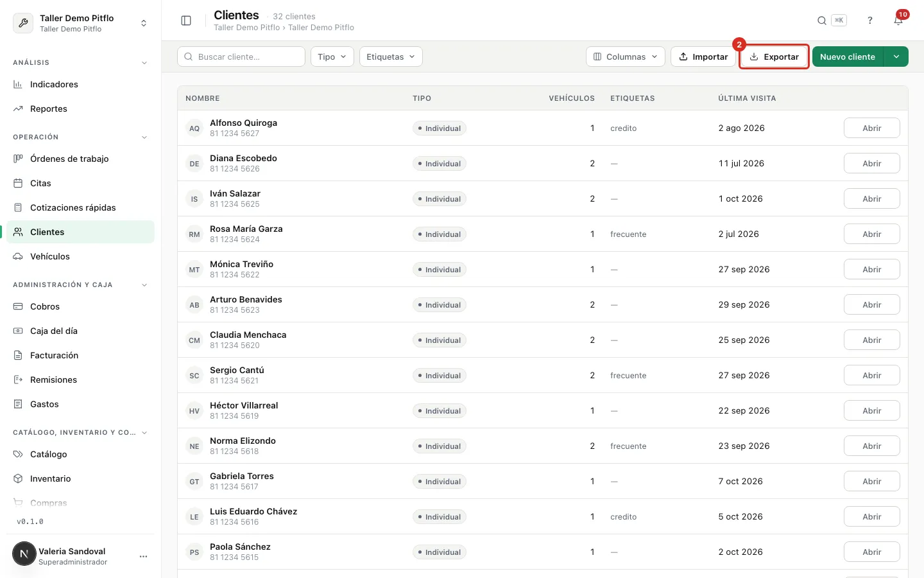Open the Columnas dropdown
924x578 pixels.
click(x=626, y=57)
